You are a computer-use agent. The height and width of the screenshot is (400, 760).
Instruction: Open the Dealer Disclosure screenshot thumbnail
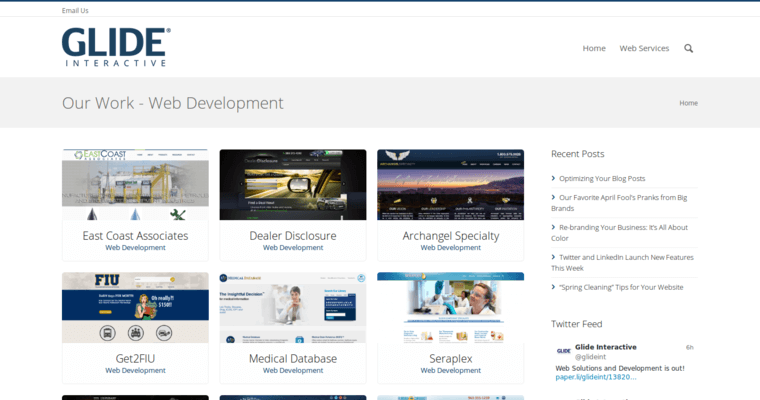click(293, 185)
